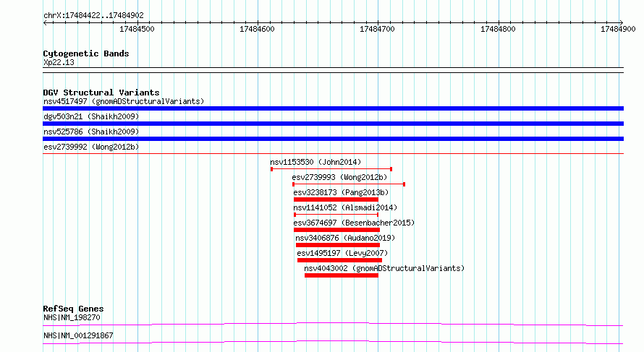The width and height of the screenshot is (644, 352).
Task: Click magenta line of NHS|NM_001291867
Action: click(333, 342)
